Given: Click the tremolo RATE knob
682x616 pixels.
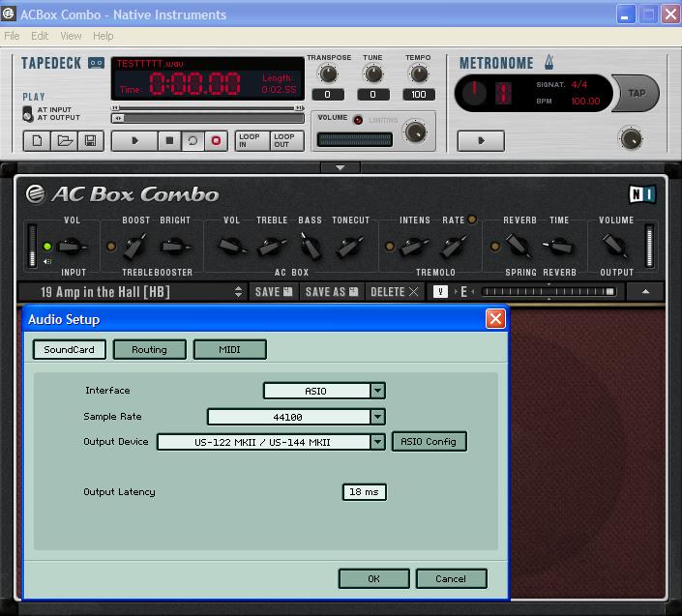Looking at the screenshot, I should [454, 247].
